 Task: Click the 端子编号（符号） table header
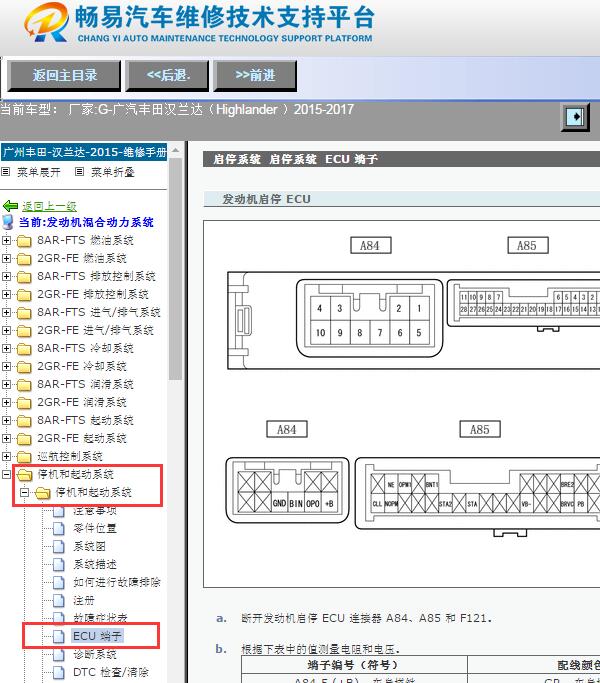pos(353,666)
